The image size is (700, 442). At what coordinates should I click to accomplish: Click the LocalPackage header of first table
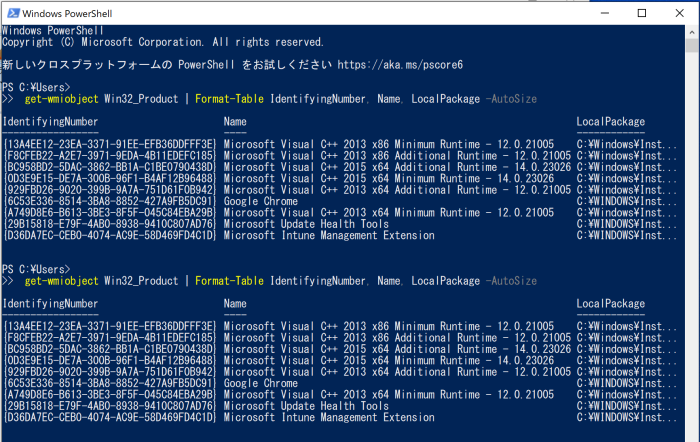click(610, 121)
